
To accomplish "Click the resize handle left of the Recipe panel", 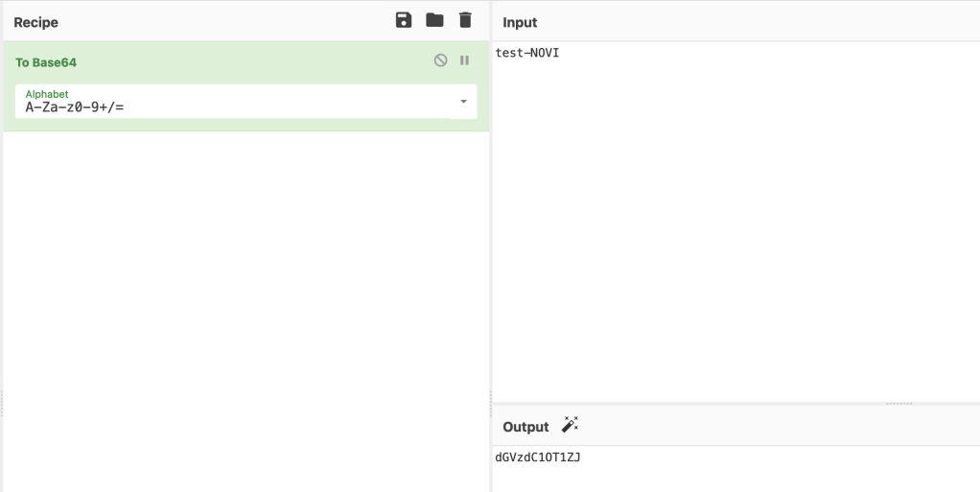I will coord(2,403).
